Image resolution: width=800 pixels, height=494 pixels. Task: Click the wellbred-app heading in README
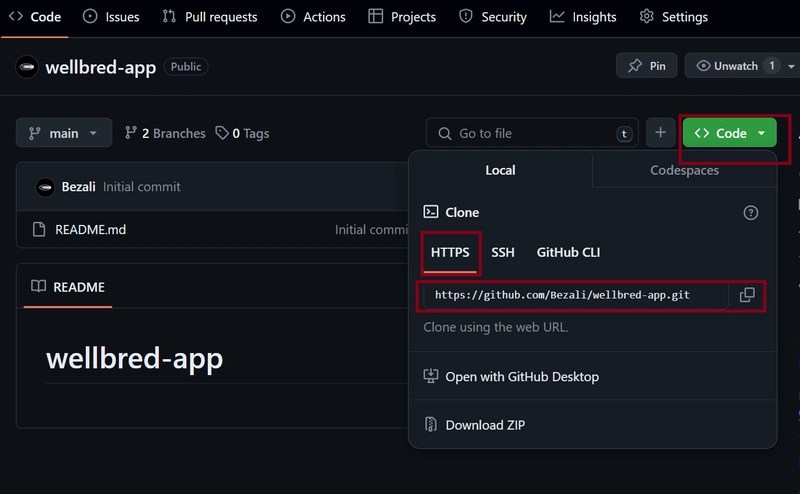pos(134,358)
